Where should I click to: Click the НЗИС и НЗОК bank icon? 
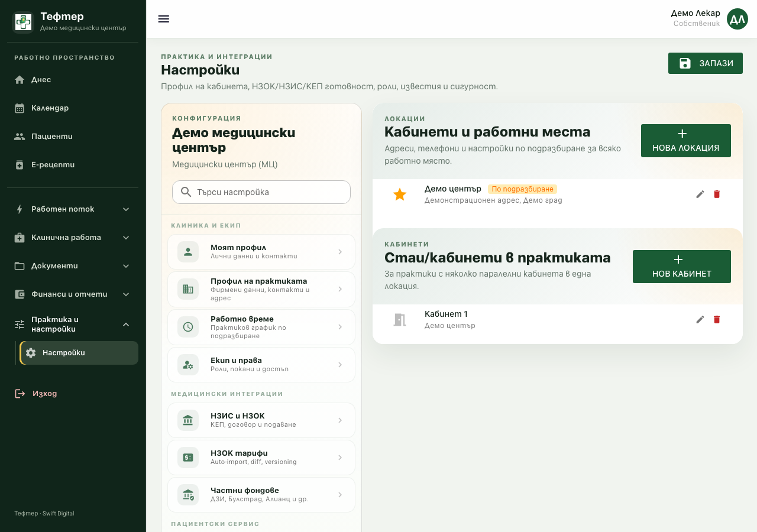188,420
